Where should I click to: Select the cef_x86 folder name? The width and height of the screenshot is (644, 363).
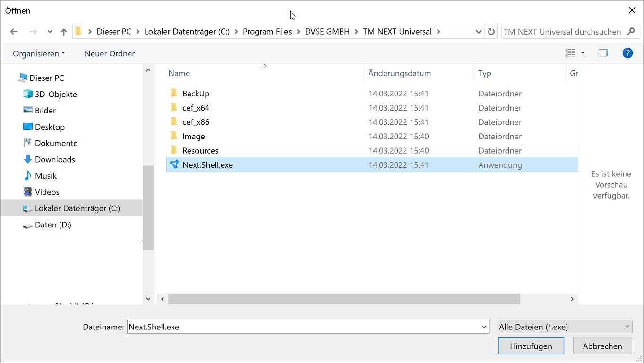(x=196, y=122)
